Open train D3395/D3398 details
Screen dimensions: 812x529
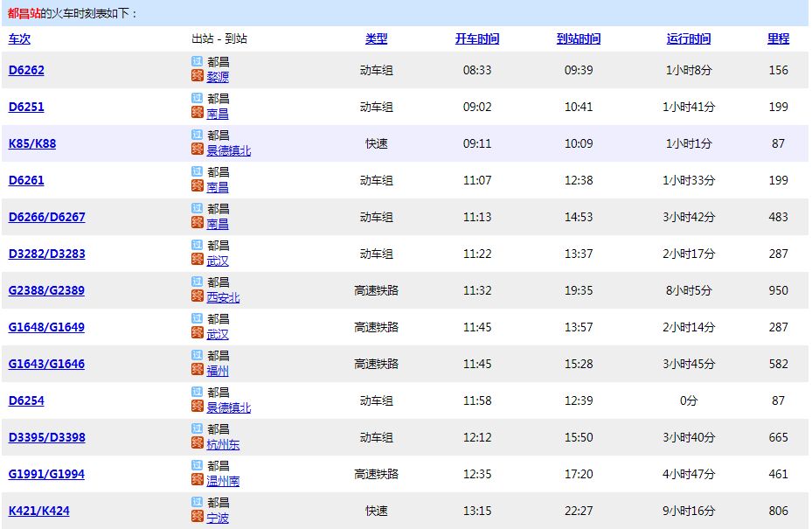[46, 437]
